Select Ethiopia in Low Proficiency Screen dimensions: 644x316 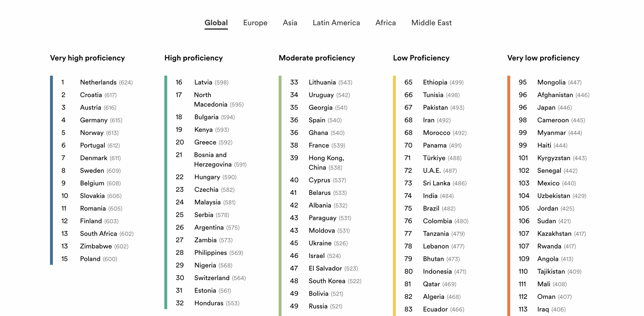pyautogui.click(x=435, y=82)
